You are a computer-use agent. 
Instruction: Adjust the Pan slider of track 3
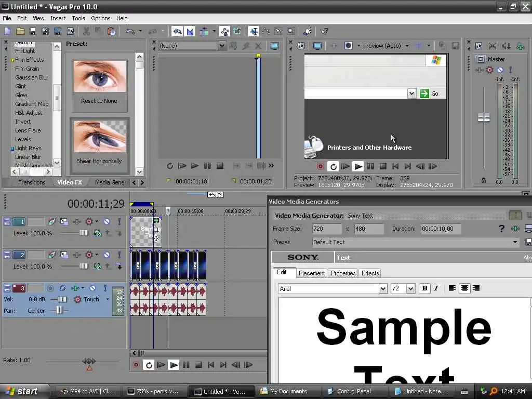pos(59,310)
